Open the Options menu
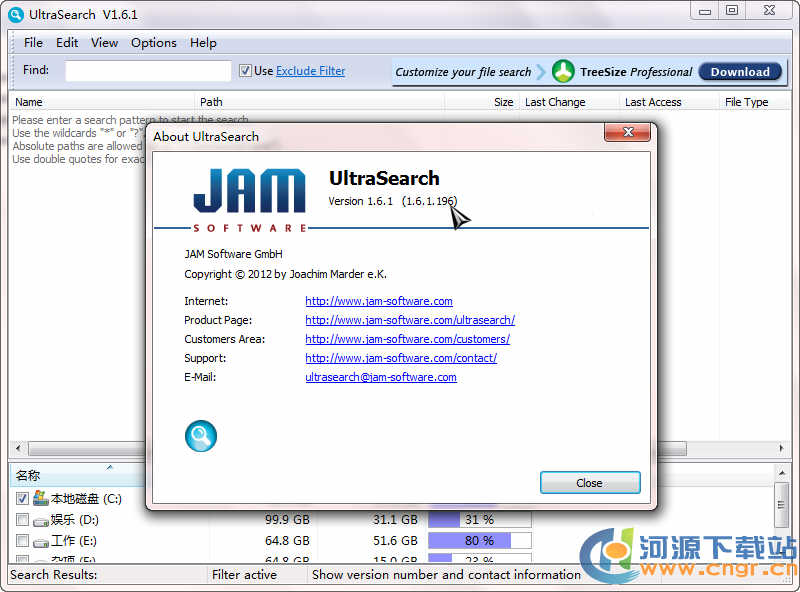Image resolution: width=800 pixels, height=592 pixels. tap(153, 43)
